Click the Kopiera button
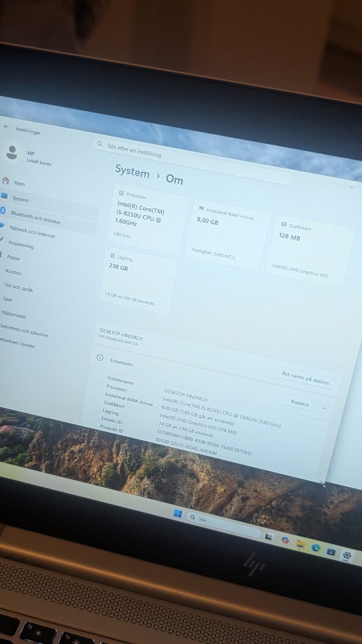 300,403
